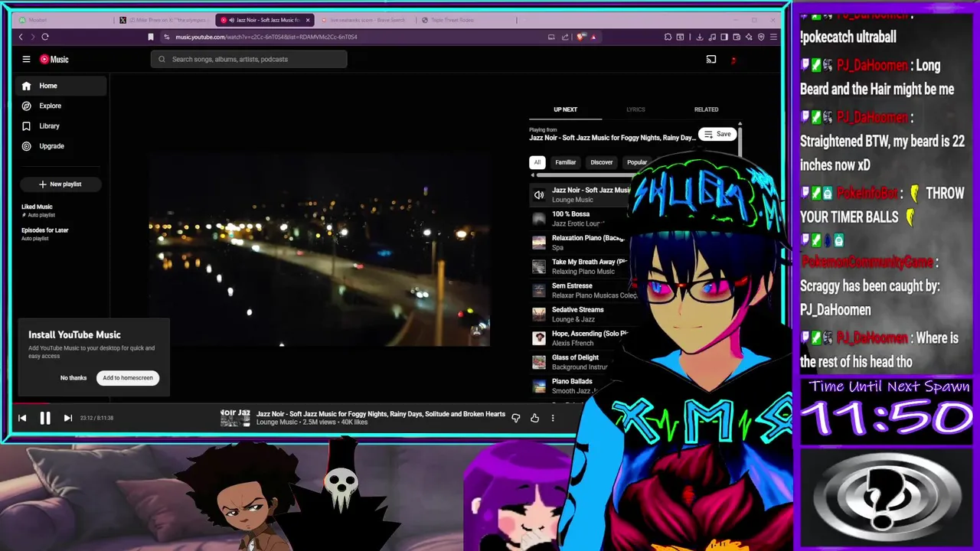Select the Discover filter chip
This screenshot has height=551, width=980.
click(601, 162)
